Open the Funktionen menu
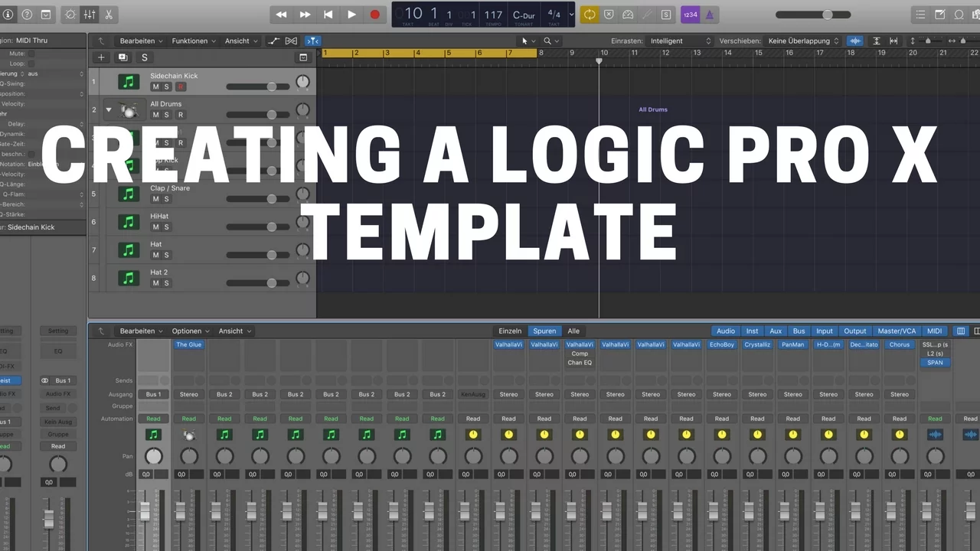Screen dimensions: 980x551 coord(193,41)
